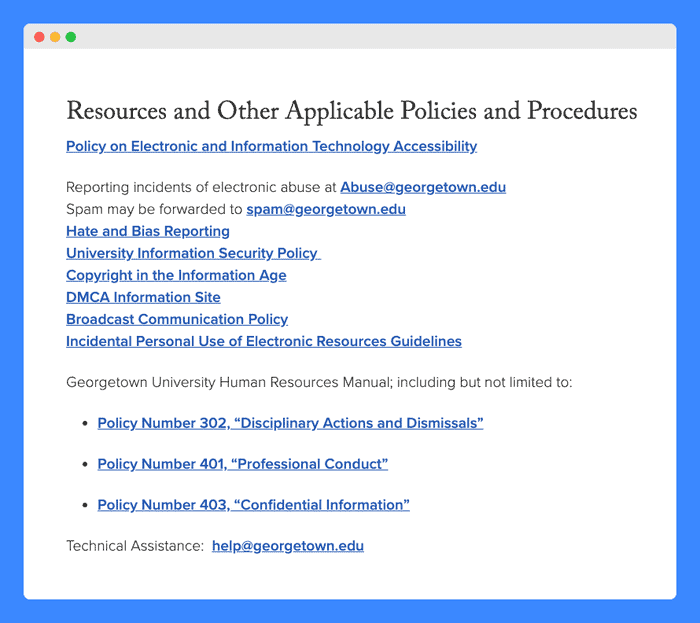Click the 'Spam may be forwarded to' text
The width and height of the screenshot is (700, 623).
[x=154, y=209]
